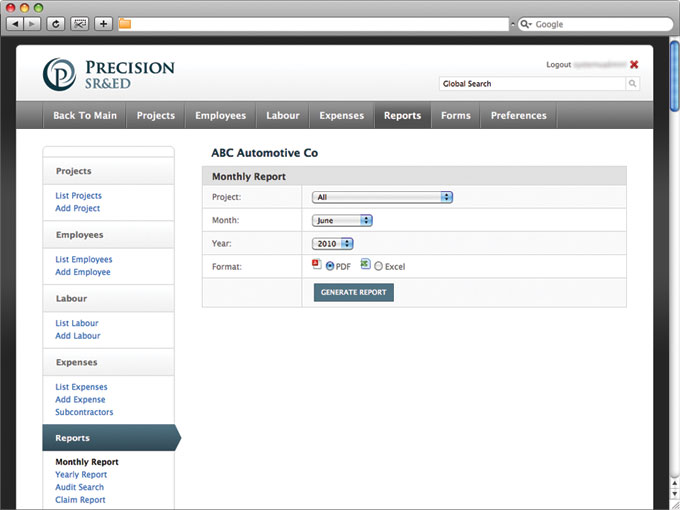Click the Monthly Report form title
Image resolution: width=680 pixels, height=510 pixels.
click(249, 177)
